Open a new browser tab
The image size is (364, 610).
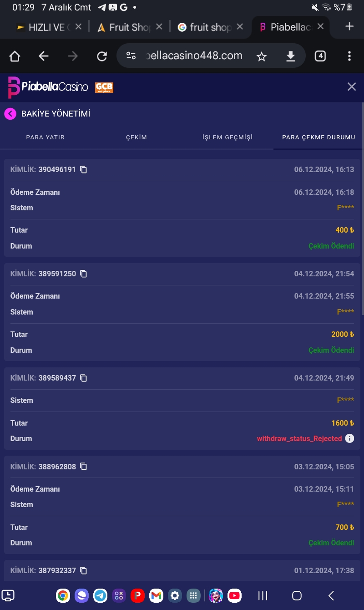click(349, 26)
